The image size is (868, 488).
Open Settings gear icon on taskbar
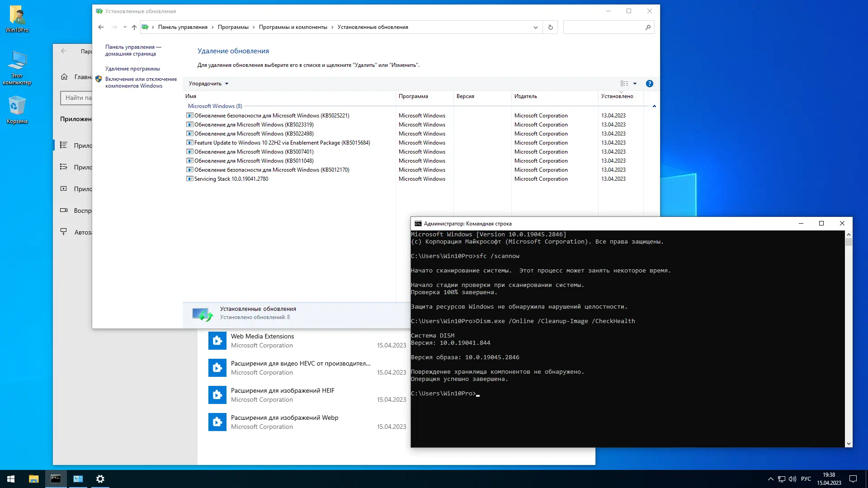point(100,479)
